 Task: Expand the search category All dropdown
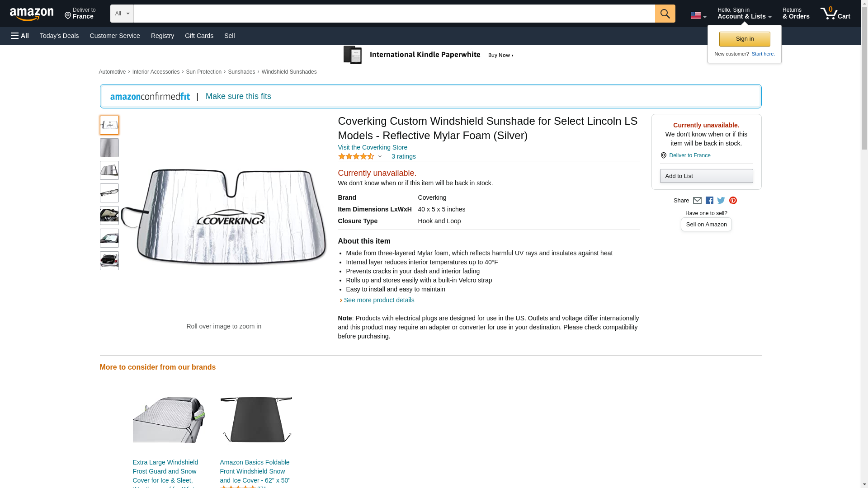[x=122, y=14]
